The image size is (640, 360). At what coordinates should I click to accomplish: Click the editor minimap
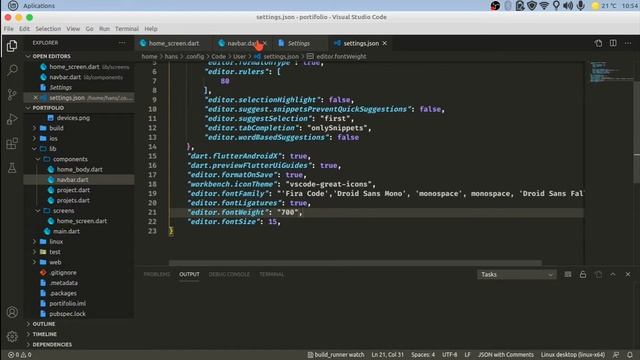610,72
